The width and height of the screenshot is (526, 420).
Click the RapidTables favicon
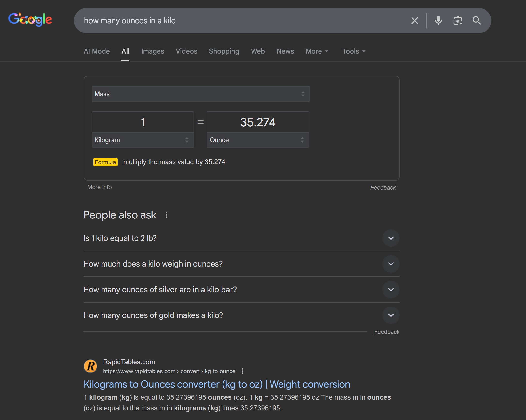pos(90,366)
